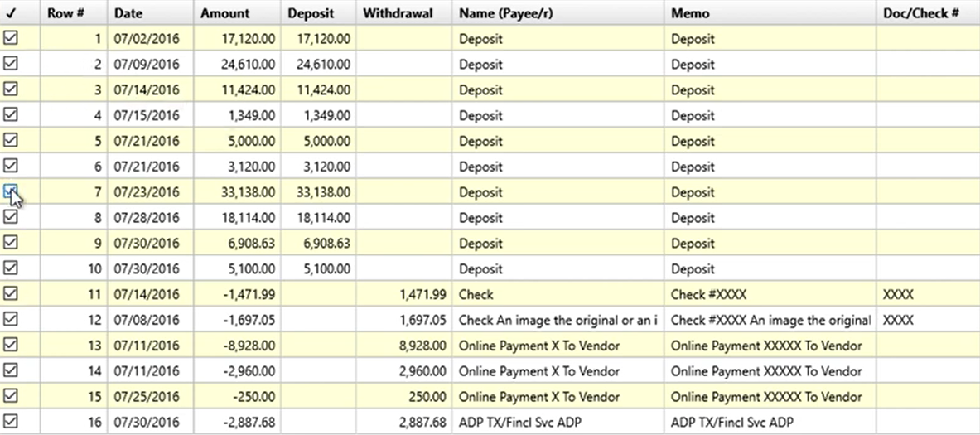Select 'Check An image the original' name cell
Screen dimensions: 980x435
pos(558,320)
